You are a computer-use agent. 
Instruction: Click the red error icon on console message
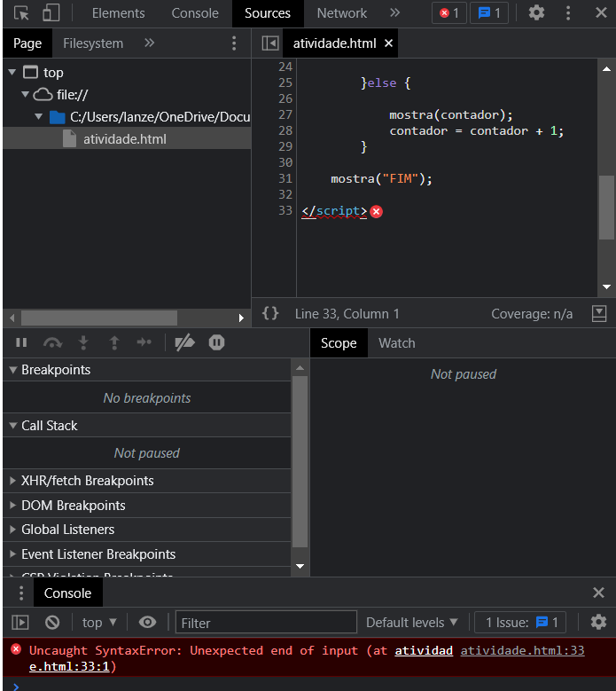(x=16, y=649)
